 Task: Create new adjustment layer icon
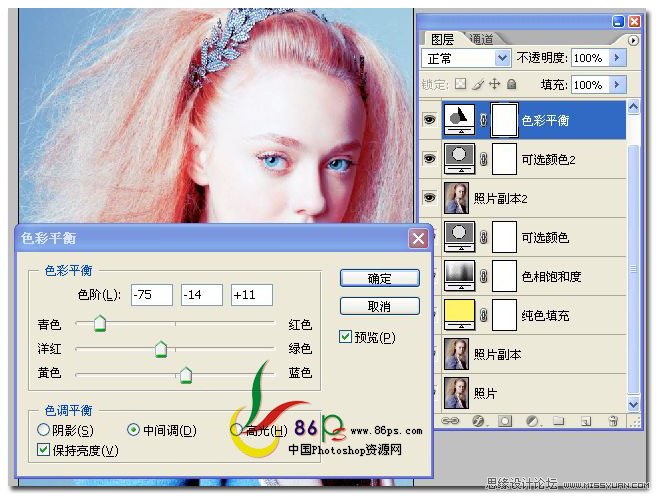(x=532, y=420)
